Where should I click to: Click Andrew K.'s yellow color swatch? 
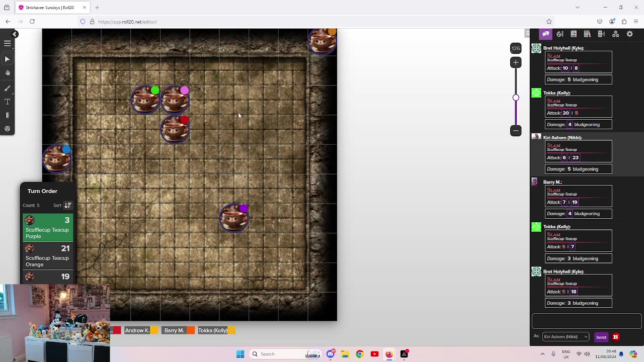(154, 330)
